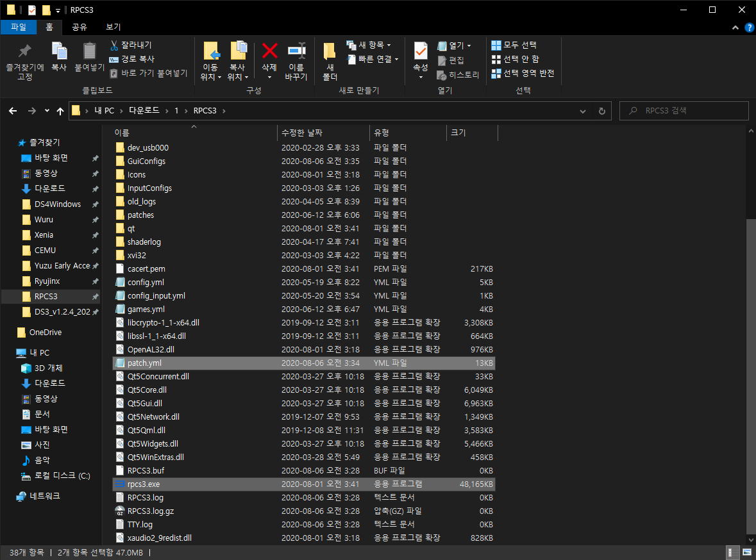Sort by 수정한 날짜 column header
This screenshot has width=756, height=560.
tap(324, 133)
